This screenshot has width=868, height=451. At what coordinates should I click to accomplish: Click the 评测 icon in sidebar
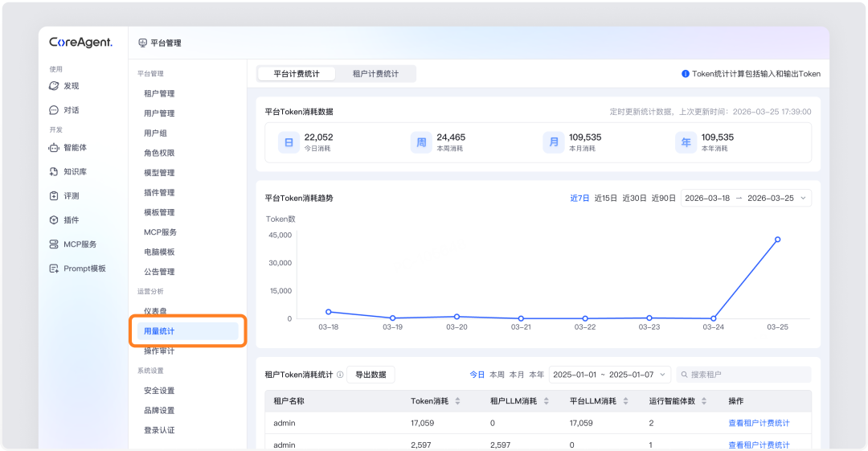54,195
